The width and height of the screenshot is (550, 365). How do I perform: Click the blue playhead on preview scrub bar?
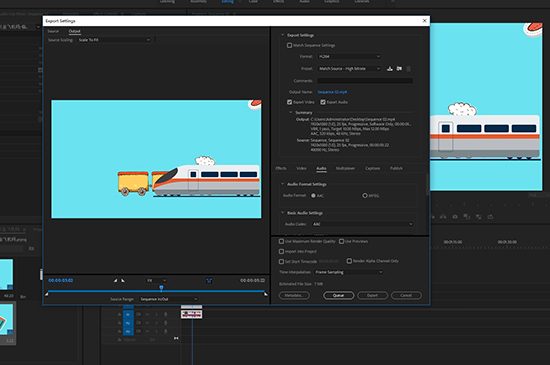coord(161,288)
